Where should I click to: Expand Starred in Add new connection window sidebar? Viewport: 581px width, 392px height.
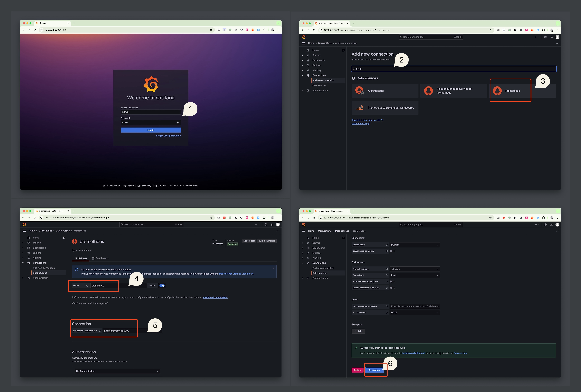pos(302,55)
